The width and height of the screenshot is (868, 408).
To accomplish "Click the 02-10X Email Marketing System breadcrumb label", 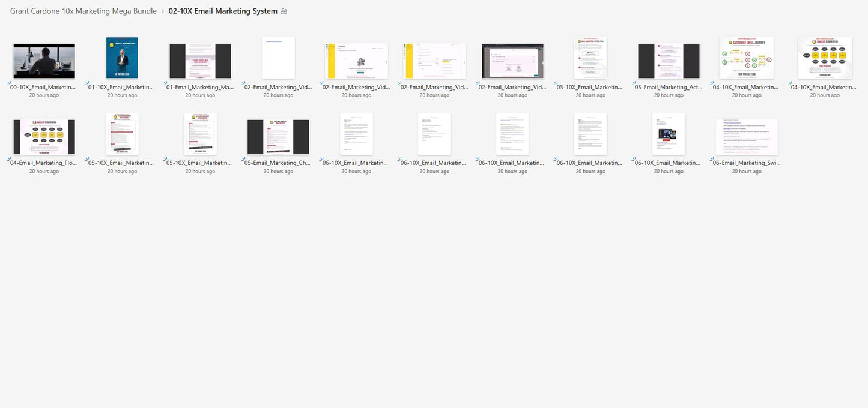I will (x=222, y=11).
